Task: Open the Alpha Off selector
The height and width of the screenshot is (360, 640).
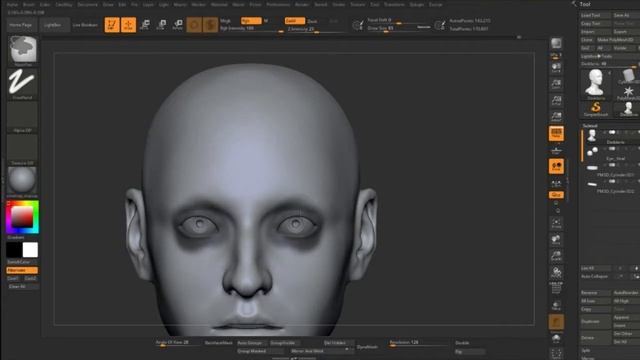Action: [22, 117]
